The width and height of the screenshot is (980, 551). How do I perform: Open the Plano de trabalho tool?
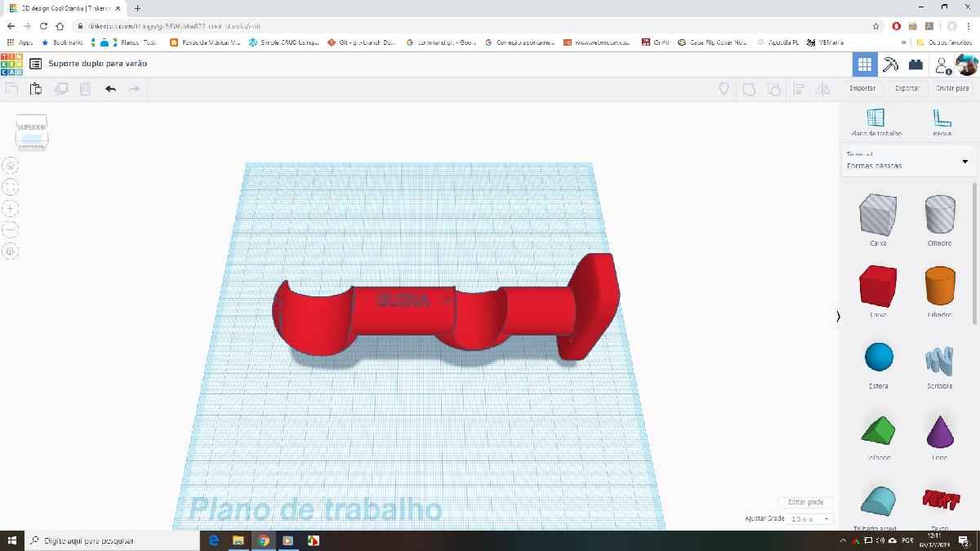tap(877, 118)
